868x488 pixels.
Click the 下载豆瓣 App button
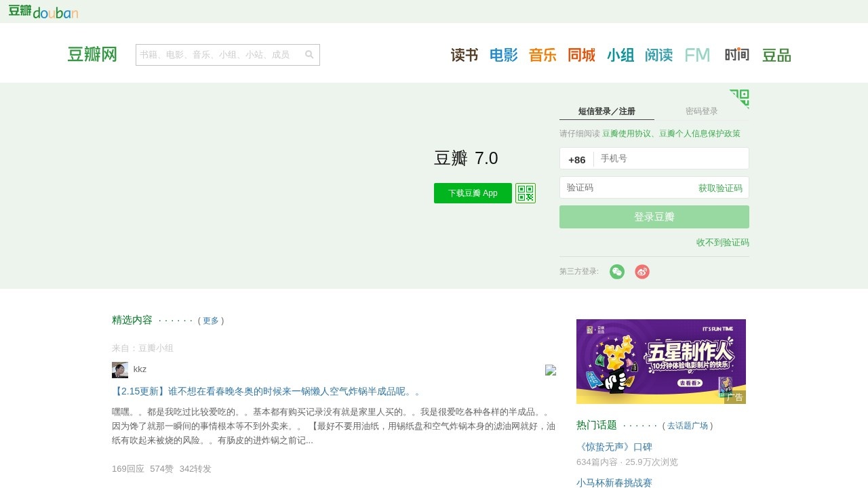[473, 192]
